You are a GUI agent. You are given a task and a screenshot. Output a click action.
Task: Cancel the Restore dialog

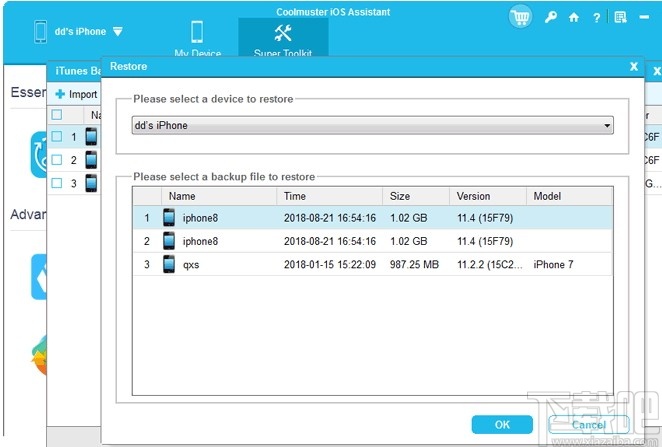coord(589,425)
